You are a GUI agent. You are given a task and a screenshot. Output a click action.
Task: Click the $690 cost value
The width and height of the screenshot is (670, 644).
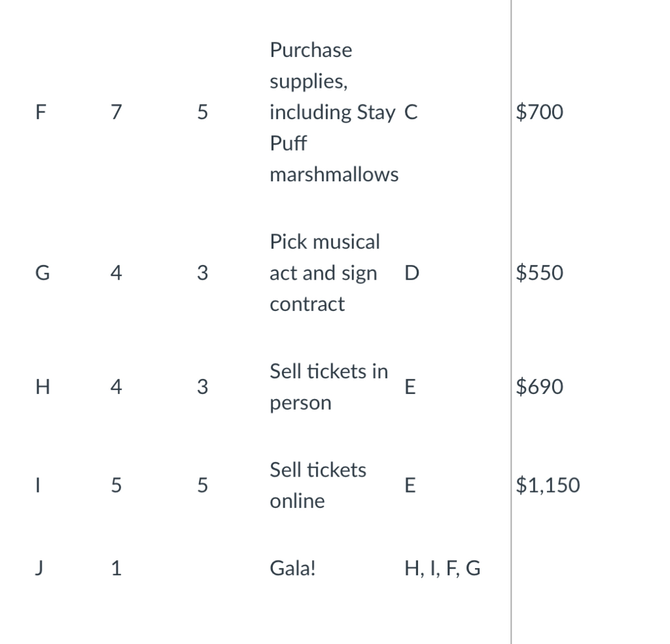539,387
